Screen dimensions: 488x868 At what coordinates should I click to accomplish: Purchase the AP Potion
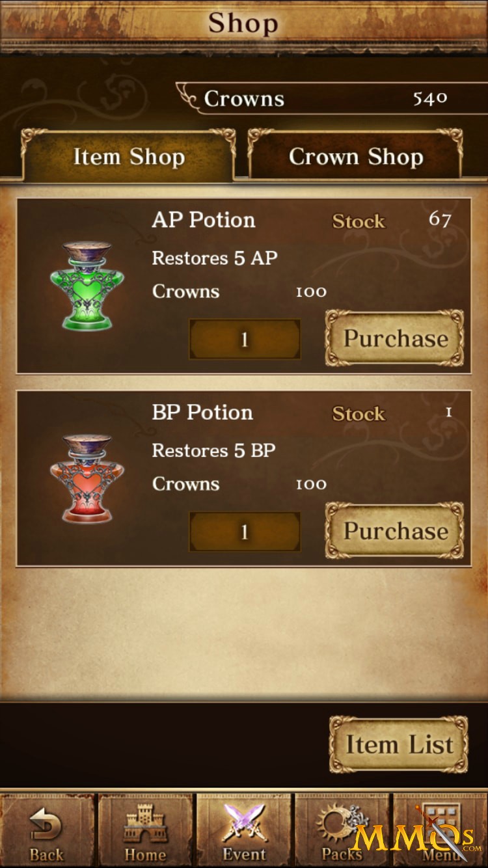tap(395, 338)
